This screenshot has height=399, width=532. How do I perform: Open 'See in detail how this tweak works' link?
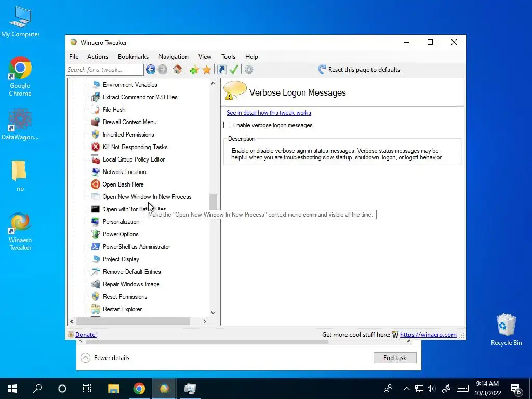269,113
